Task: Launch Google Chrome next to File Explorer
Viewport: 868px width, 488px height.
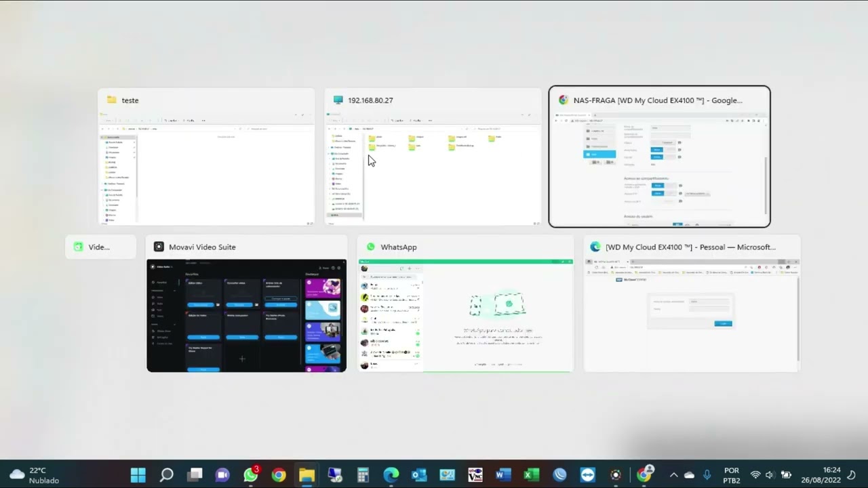Action: coord(279,475)
